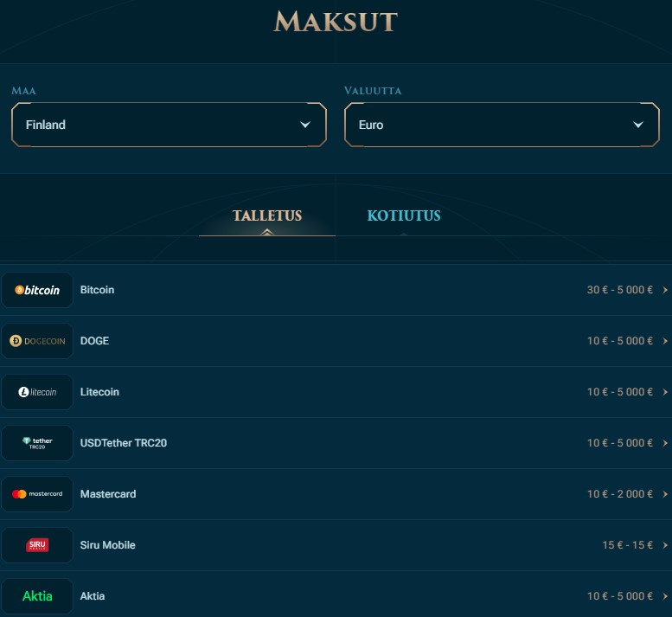Click the Tether TRC20 logo icon
This screenshot has height=617, width=672.
tap(37, 443)
